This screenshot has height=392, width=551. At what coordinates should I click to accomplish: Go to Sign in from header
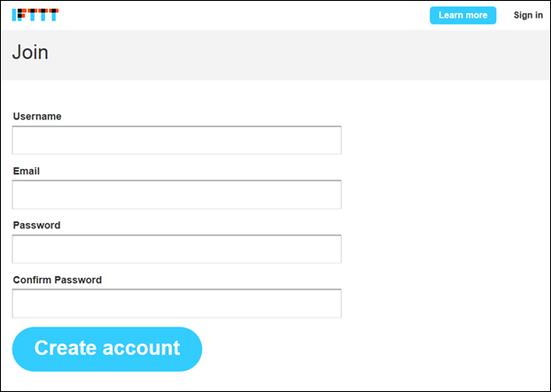click(528, 15)
